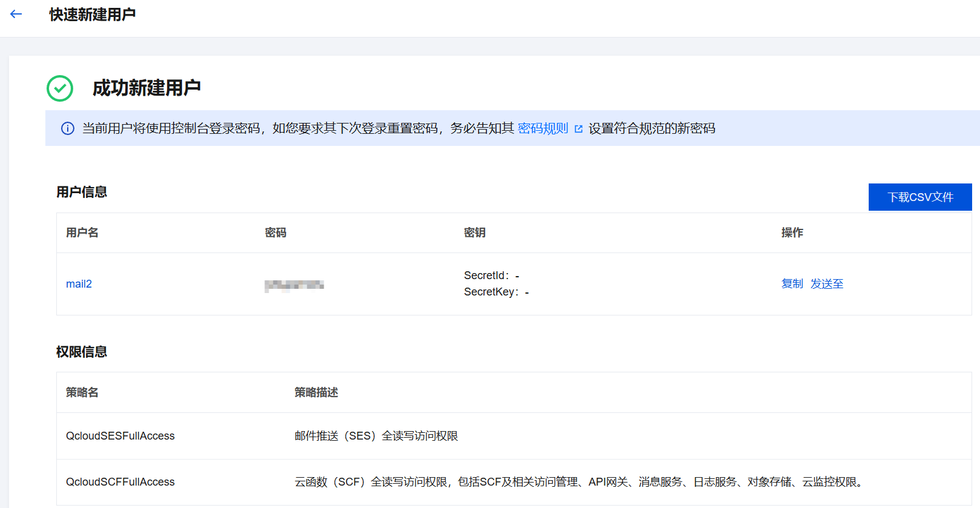Click the 密钥 column header
The height and width of the screenshot is (508, 980).
(x=474, y=233)
